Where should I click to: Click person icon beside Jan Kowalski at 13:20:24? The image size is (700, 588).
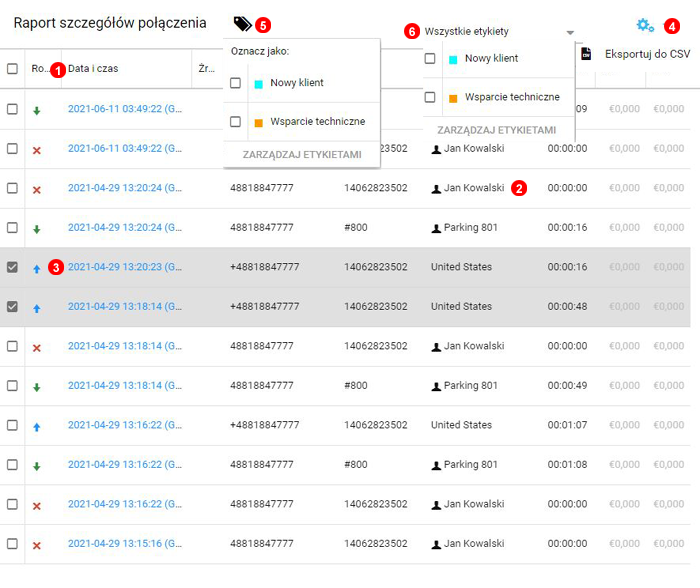point(435,188)
